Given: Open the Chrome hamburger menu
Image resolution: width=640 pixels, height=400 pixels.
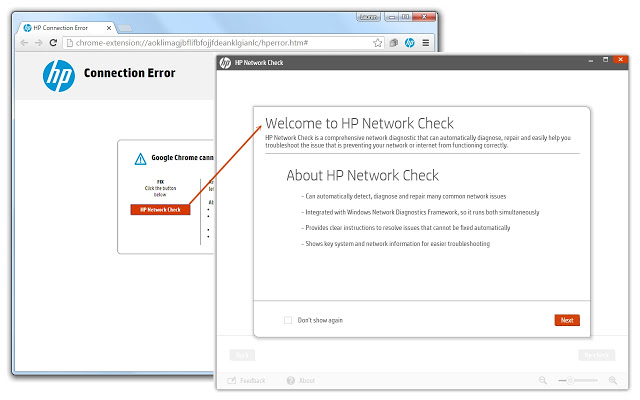Looking at the screenshot, I should (x=426, y=42).
